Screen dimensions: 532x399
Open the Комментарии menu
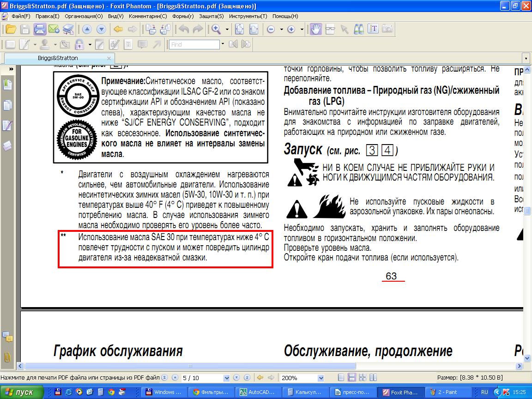148,16
